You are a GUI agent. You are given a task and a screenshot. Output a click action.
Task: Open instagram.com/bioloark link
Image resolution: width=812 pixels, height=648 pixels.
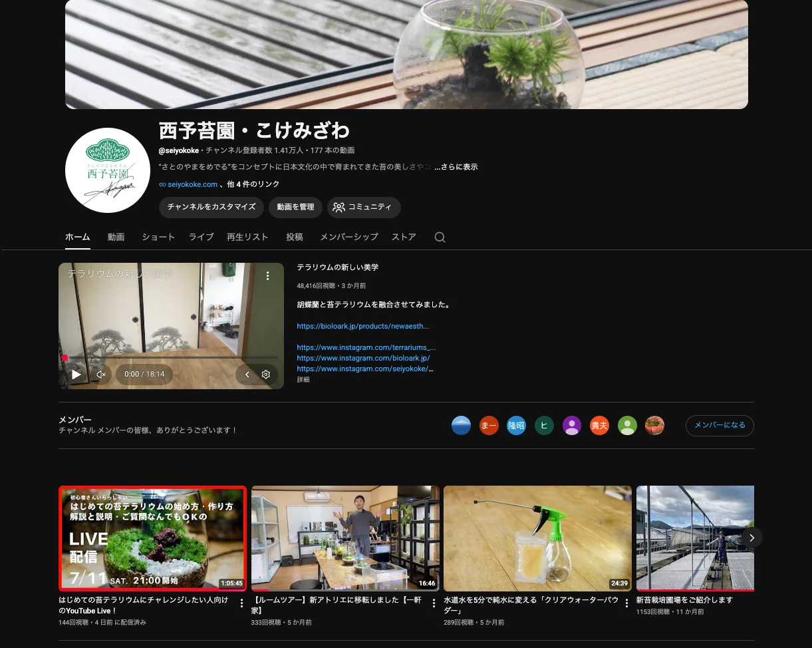click(x=364, y=358)
